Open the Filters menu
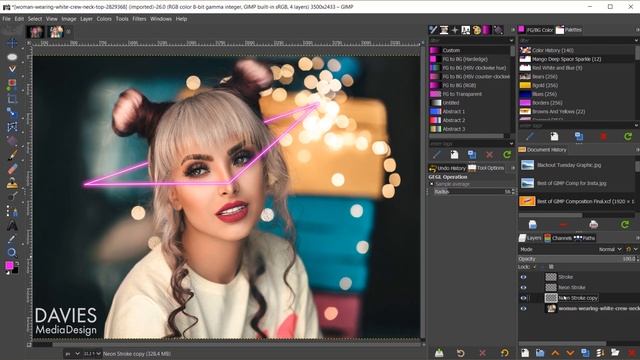 pos(139,19)
